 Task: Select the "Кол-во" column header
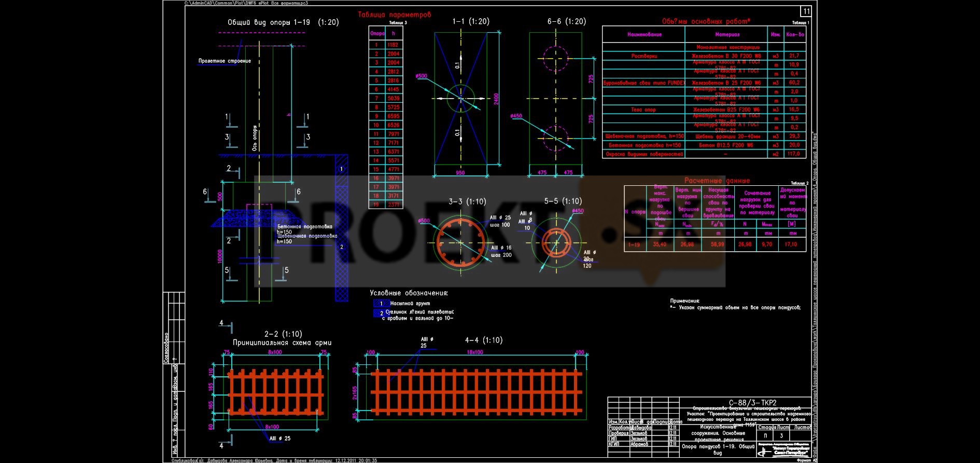click(x=795, y=35)
